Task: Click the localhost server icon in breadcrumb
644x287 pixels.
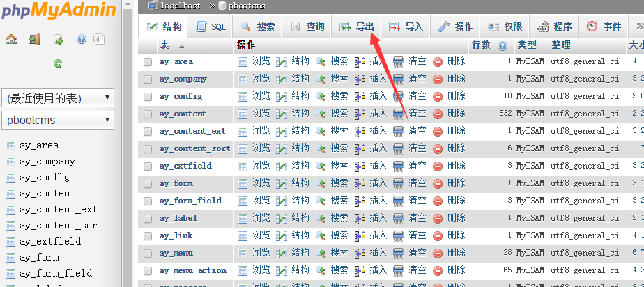Action: [x=153, y=6]
